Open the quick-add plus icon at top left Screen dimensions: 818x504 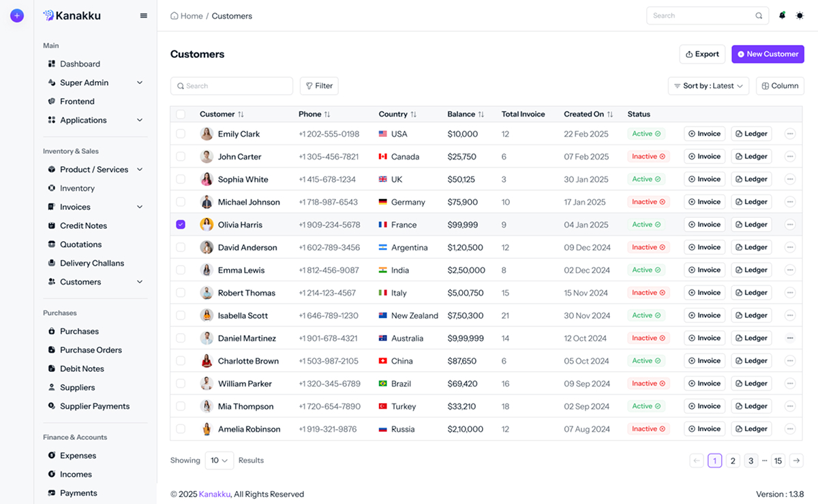16,15
